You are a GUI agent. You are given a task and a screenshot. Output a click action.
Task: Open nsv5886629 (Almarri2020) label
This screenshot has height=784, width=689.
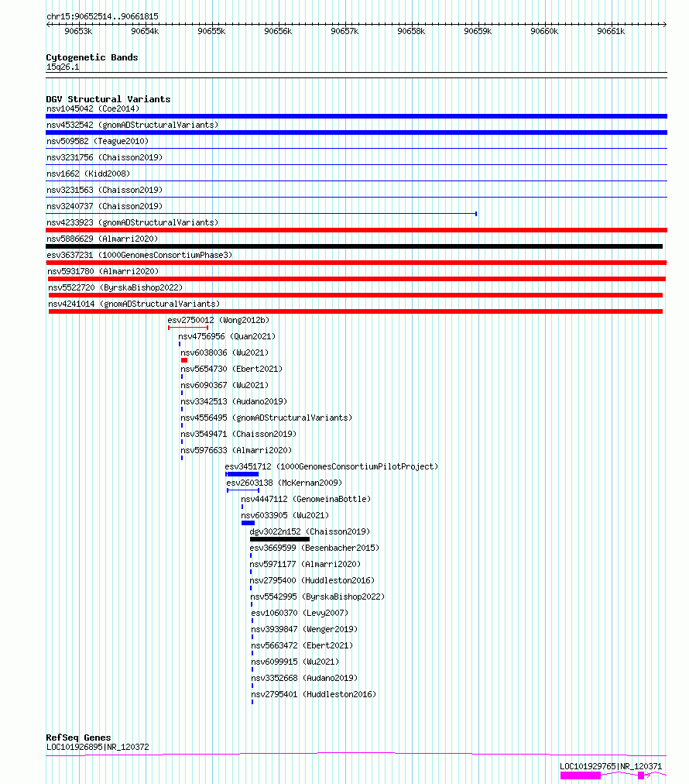102,239
